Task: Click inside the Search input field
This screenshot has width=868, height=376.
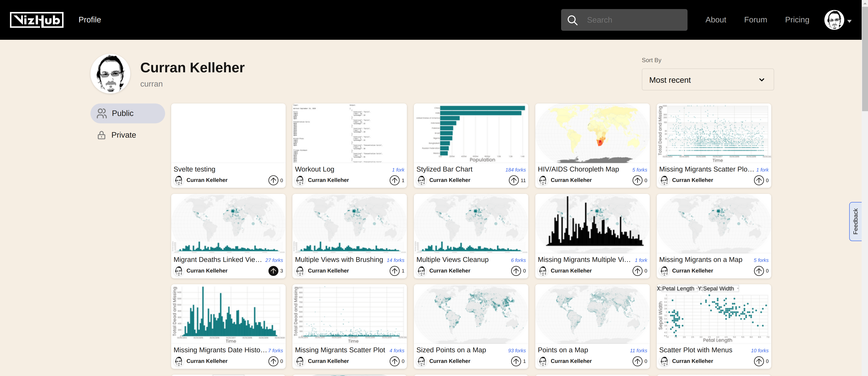Action: click(x=633, y=20)
